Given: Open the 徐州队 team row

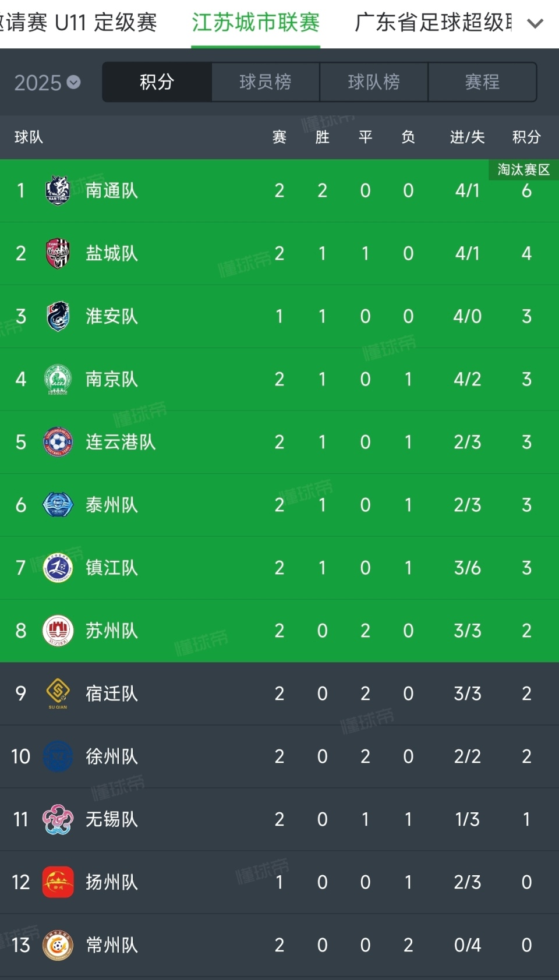Looking at the screenshot, I should pos(279,756).
